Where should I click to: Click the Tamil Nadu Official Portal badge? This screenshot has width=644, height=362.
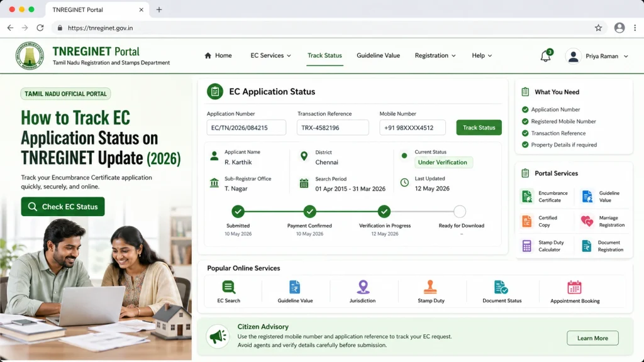click(x=65, y=94)
